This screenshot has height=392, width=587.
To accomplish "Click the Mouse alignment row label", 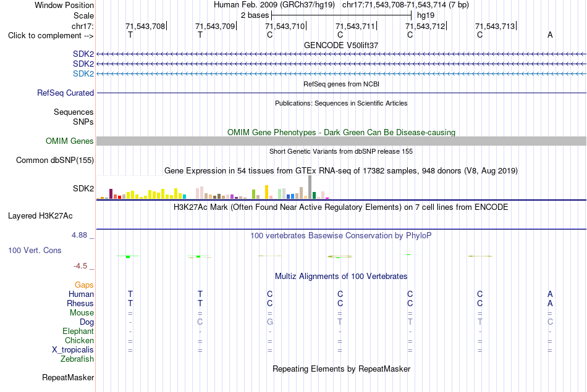I will tap(82, 313).
